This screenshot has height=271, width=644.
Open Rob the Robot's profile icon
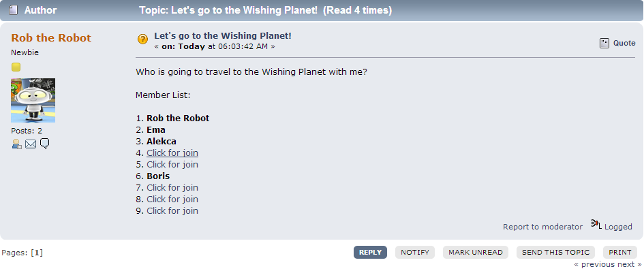[x=16, y=144]
